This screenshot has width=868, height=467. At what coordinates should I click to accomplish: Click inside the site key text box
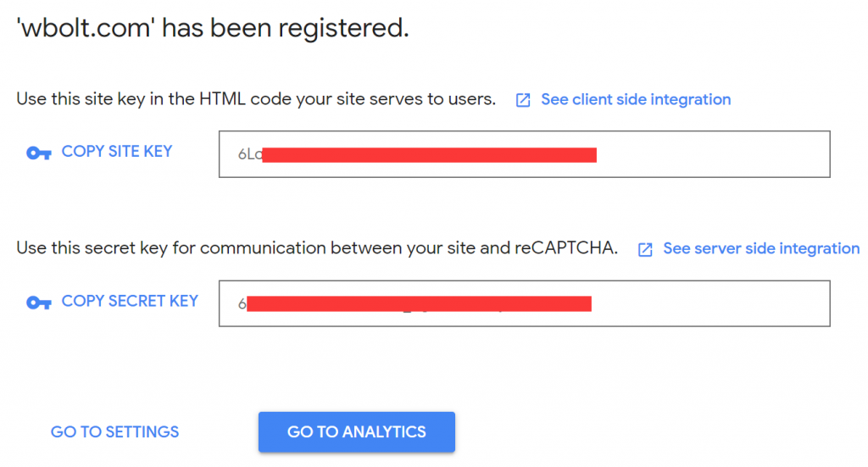[712, 154]
